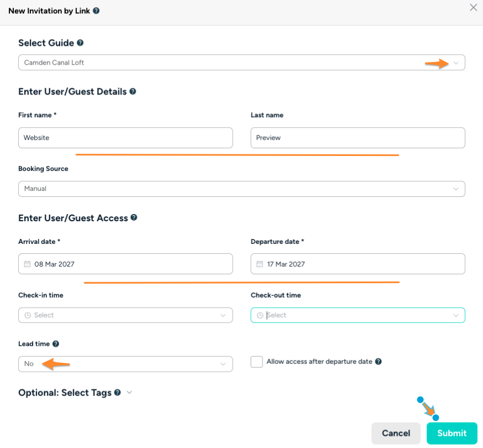Click help icon beside Enter User/Guest Details
This screenshot has width=483, height=448.
(x=133, y=91)
